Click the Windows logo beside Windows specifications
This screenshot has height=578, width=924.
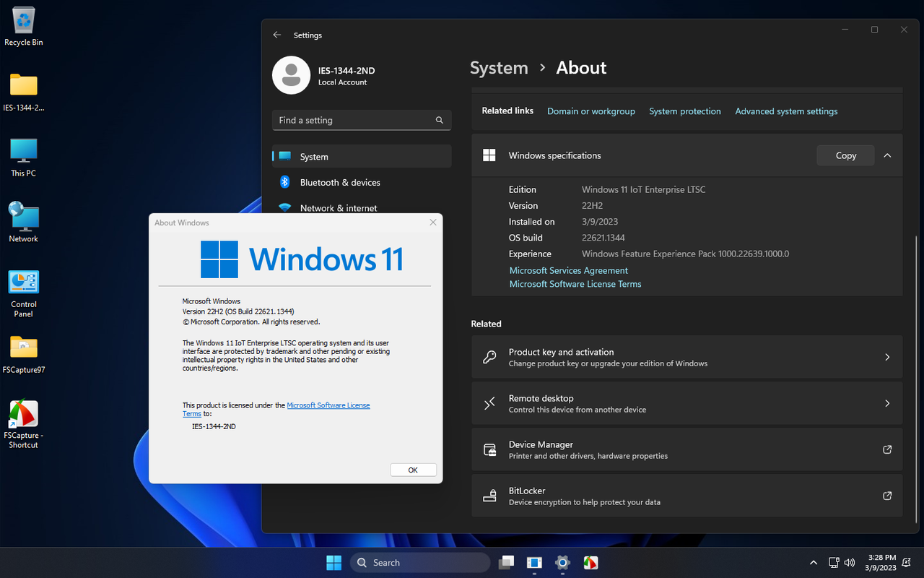[489, 155]
